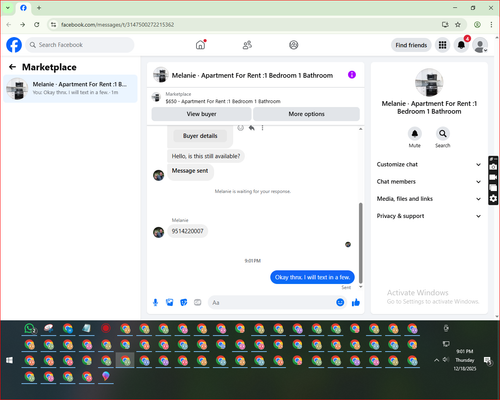This screenshot has height=400, width=500.
Task: Open a new browser tab
Action: pyautogui.click(x=39, y=8)
